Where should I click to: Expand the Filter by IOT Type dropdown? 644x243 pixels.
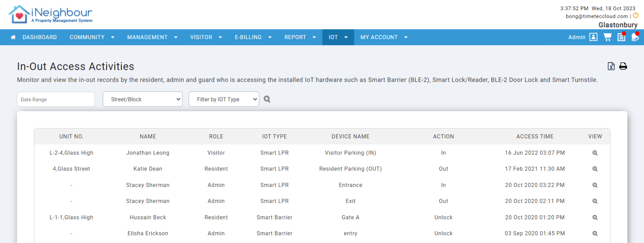224,99
